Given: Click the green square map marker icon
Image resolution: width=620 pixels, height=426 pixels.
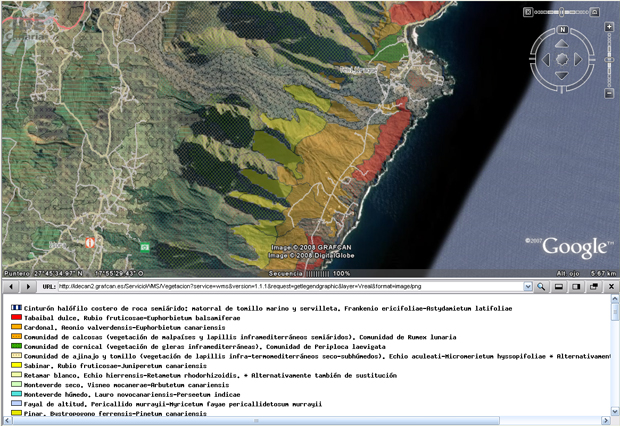Looking at the screenshot, I should (145, 247).
